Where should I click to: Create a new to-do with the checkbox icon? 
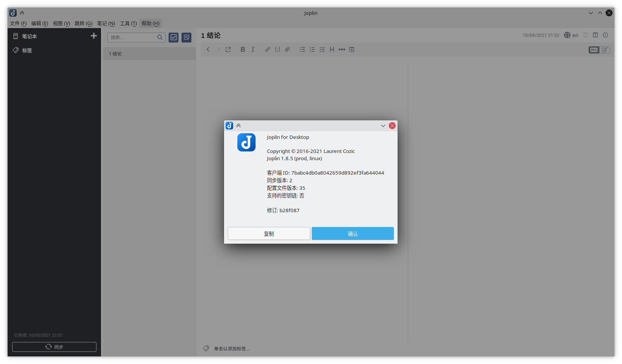174,37
